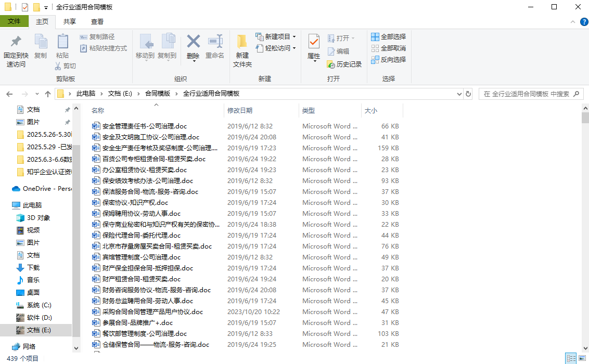Switch to details view icon in status bar
589x364 pixels.
571,358
